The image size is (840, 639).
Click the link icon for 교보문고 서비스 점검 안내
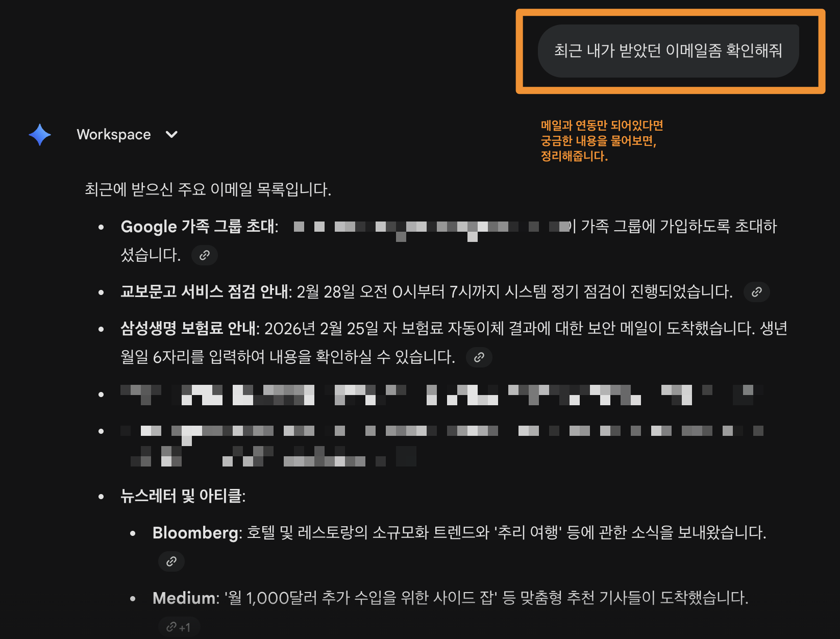[757, 291]
